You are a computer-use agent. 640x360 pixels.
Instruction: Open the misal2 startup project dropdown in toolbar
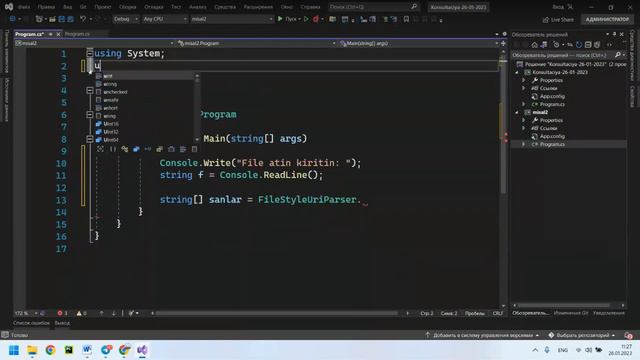pyautogui.click(x=231, y=19)
